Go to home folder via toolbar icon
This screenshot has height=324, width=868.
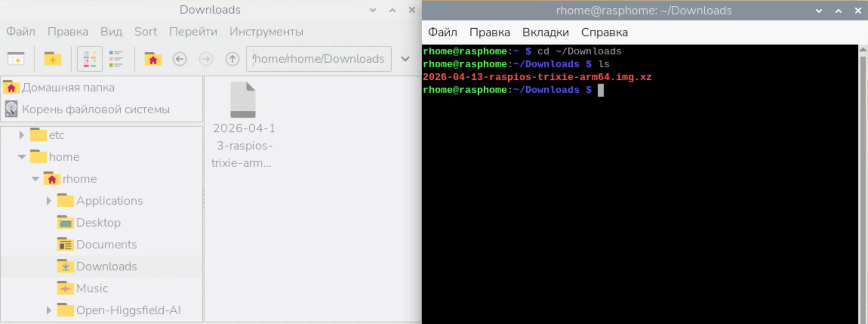coord(153,59)
